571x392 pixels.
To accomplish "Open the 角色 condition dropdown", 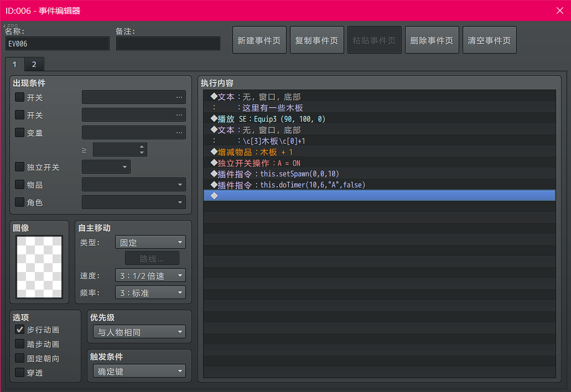I will (134, 202).
